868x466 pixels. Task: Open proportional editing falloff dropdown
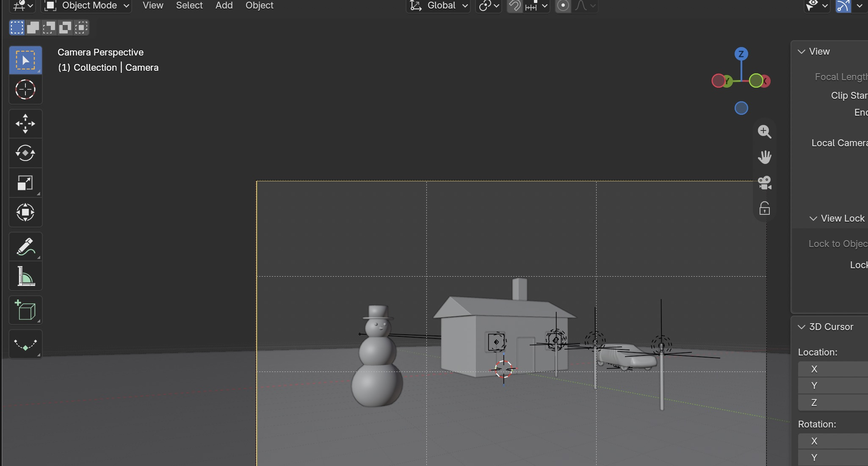point(585,6)
